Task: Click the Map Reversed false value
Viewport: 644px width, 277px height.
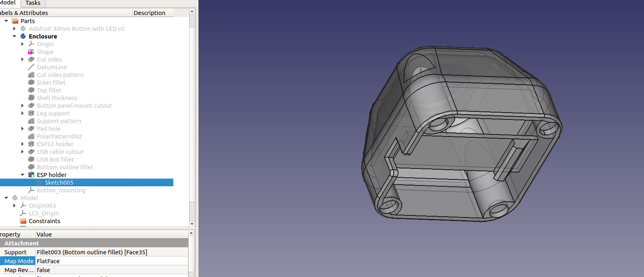Action: tap(112, 270)
